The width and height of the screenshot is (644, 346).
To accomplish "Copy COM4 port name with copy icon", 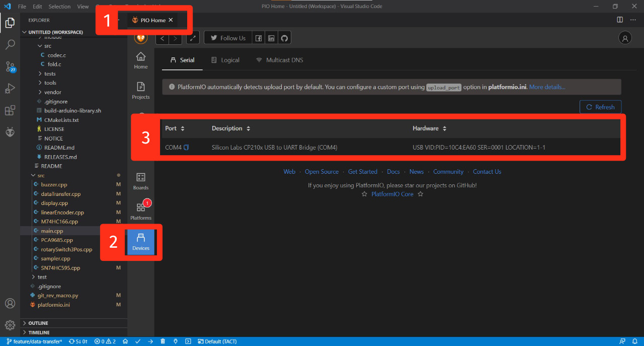I will (x=186, y=148).
